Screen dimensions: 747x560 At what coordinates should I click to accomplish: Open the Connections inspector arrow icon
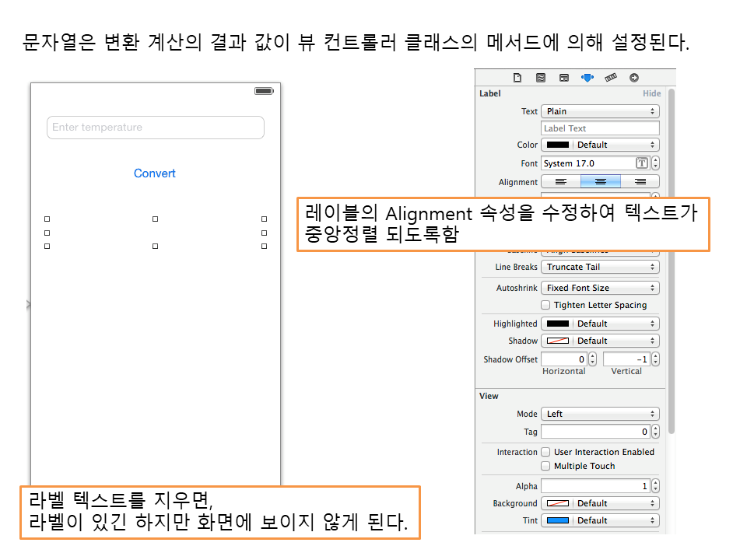[634, 78]
